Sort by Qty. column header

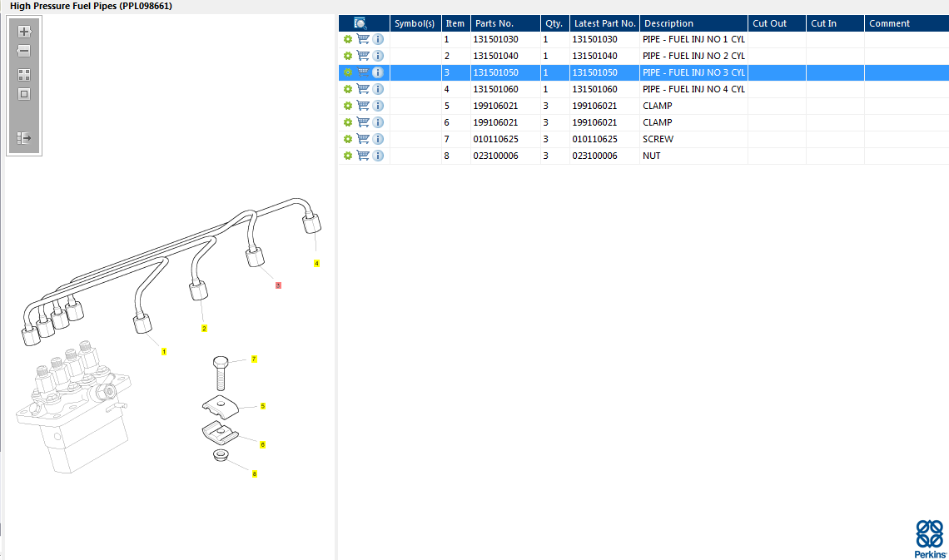(555, 23)
